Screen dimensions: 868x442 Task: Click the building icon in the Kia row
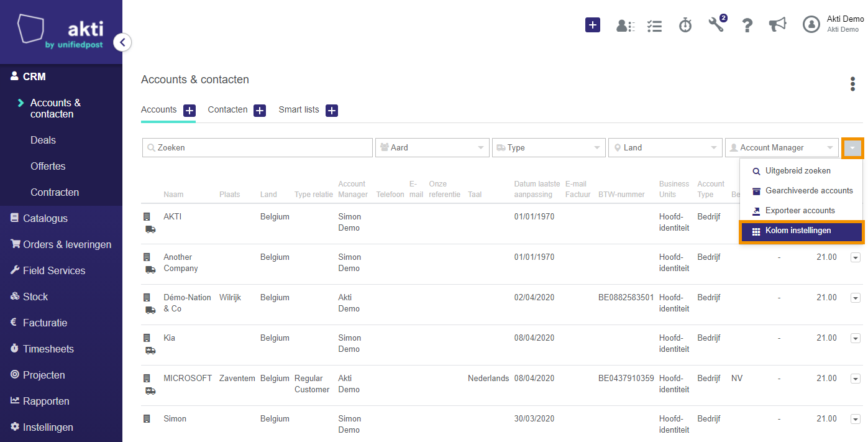pyautogui.click(x=147, y=338)
